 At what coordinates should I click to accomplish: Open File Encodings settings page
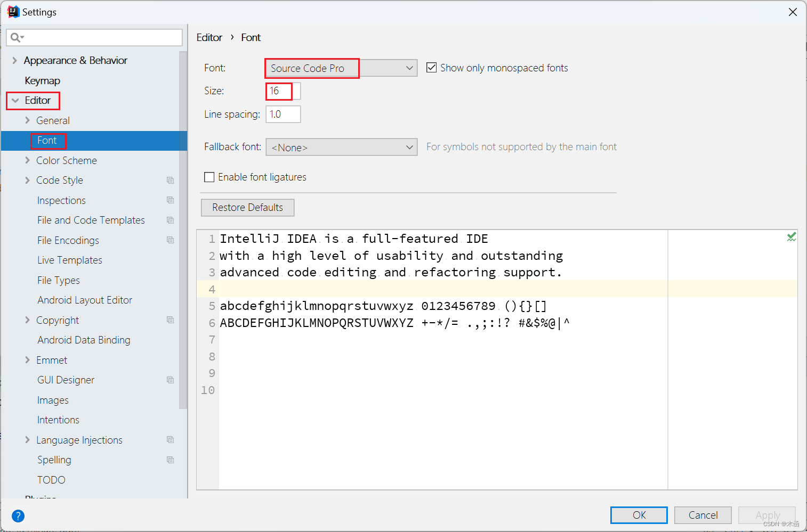click(68, 240)
